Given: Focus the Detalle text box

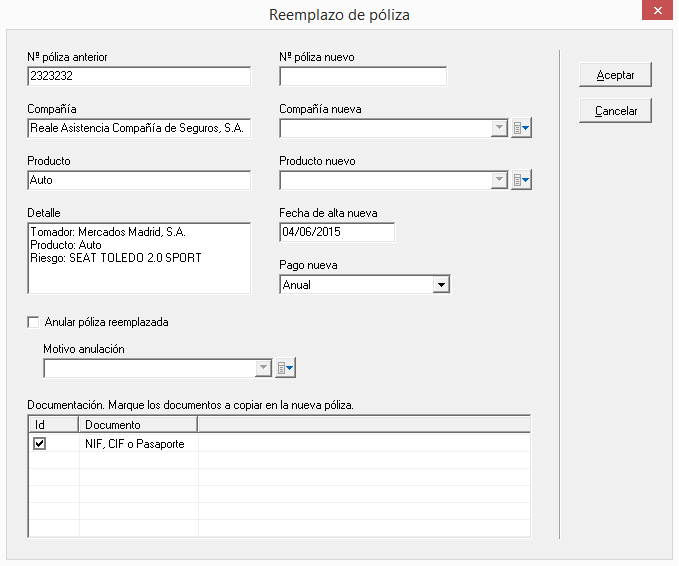Looking at the screenshot, I should [139, 258].
